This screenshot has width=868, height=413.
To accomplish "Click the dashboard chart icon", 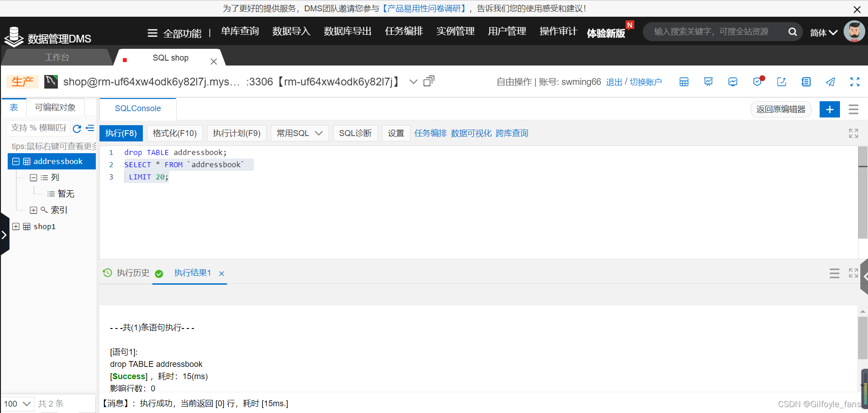I will pos(708,82).
